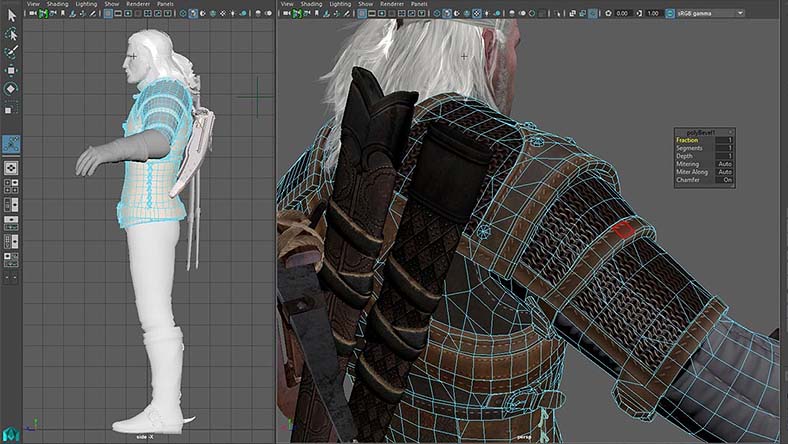Click the Depth value field
The height and width of the screenshot is (444, 788).
point(723,156)
